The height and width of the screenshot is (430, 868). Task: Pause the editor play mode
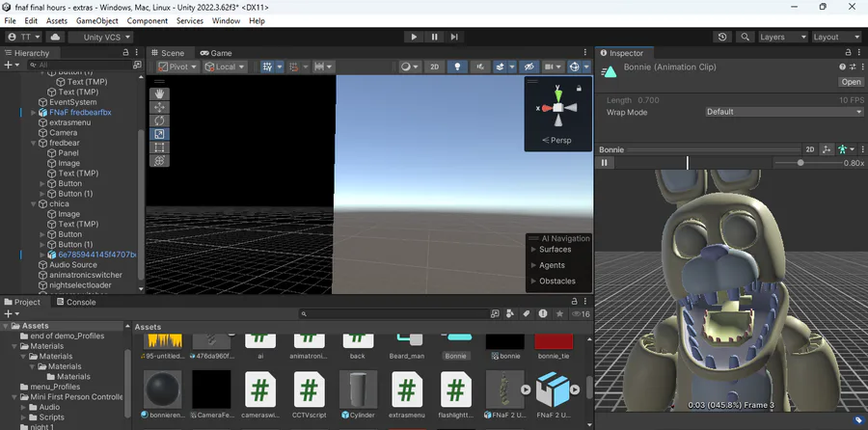[435, 37]
